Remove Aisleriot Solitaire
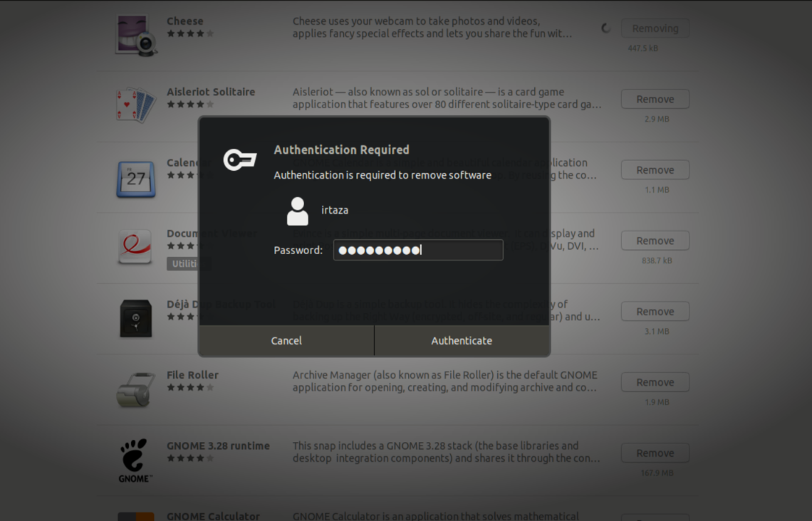 [655, 99]
